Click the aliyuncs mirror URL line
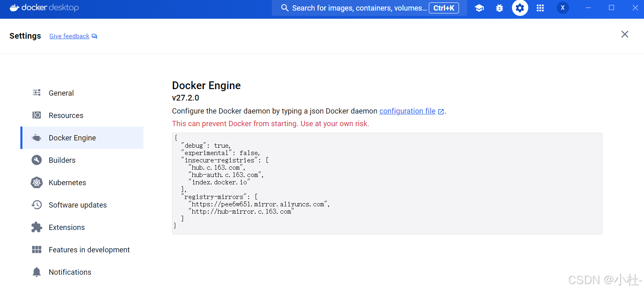644x291 pixels. click(259, 204)
